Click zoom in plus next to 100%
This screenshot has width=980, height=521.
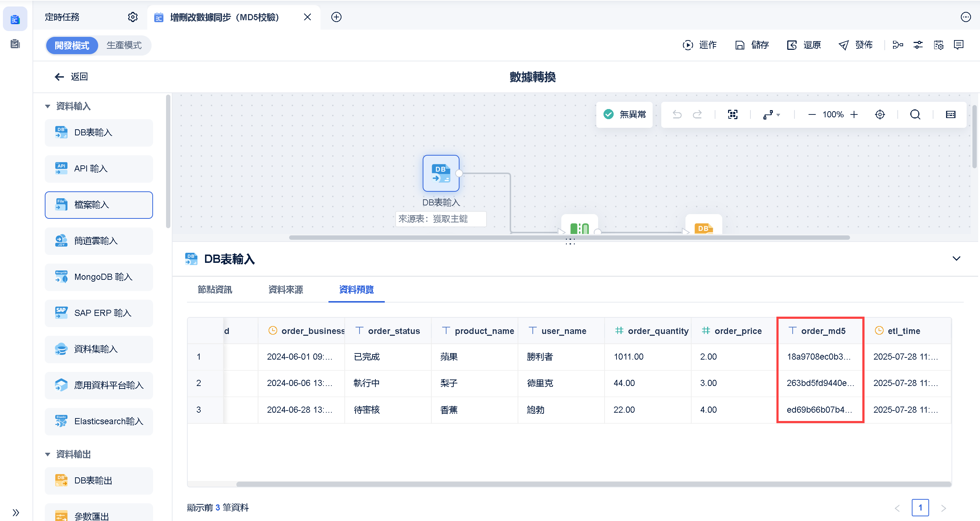(854, 114)
